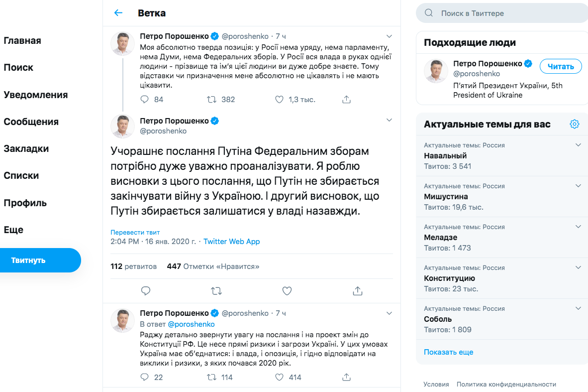The height and width of the screenshot is (392, 588).
Task: Open the chevron menu on the main tweet
Action: pos(390,120)
